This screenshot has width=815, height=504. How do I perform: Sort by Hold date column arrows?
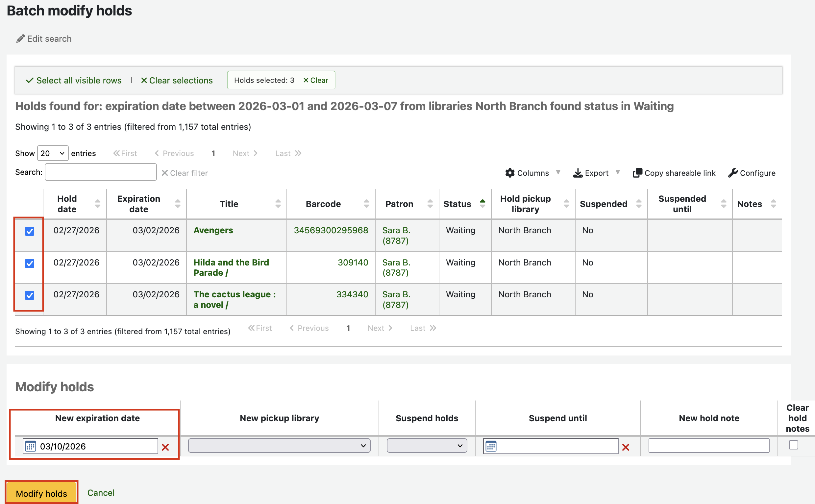point(97,204)
